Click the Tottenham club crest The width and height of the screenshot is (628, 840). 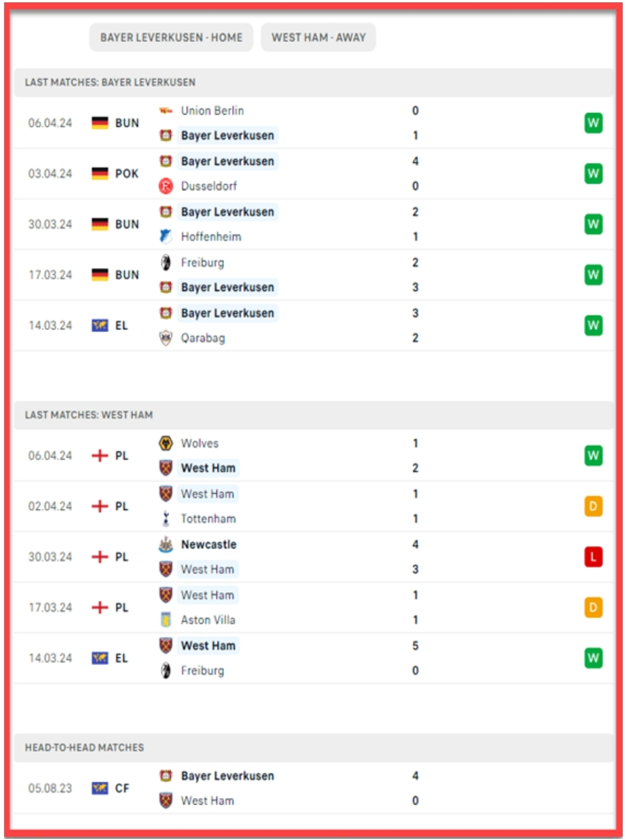[x=166, y=519]
